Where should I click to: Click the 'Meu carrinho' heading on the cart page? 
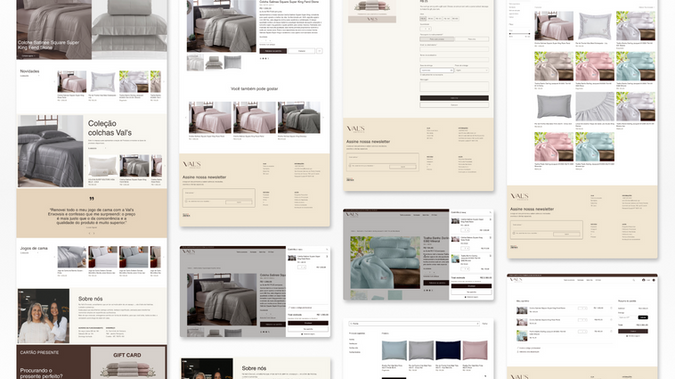523,301
